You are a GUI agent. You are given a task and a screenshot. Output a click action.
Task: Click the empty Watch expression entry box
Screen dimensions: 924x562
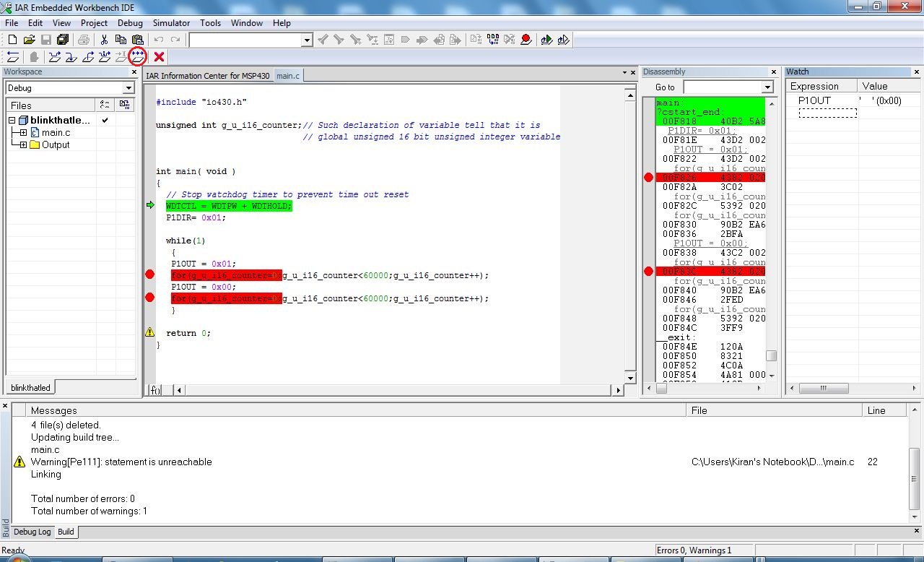pyautogui.click(x=827, y=113)
